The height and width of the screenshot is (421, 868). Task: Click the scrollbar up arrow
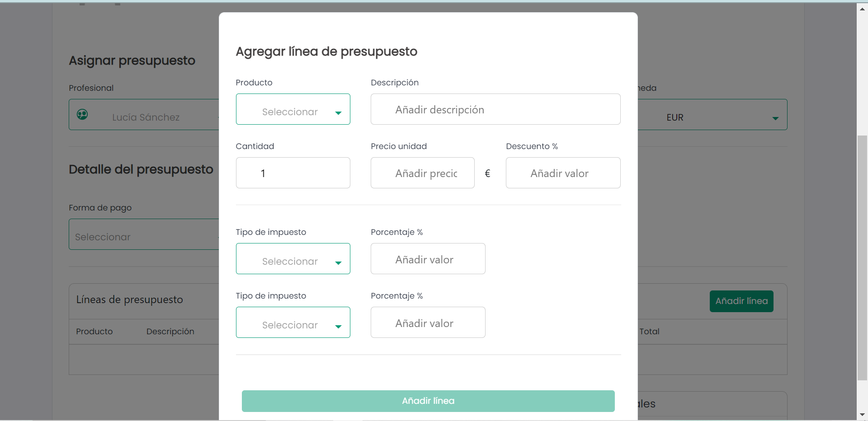pos(862,9)
